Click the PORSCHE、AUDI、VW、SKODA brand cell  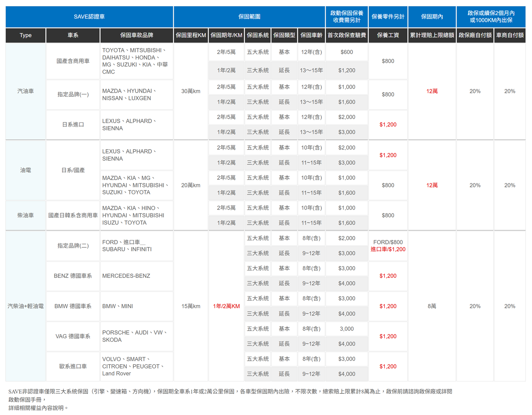[x=137, y=336]
